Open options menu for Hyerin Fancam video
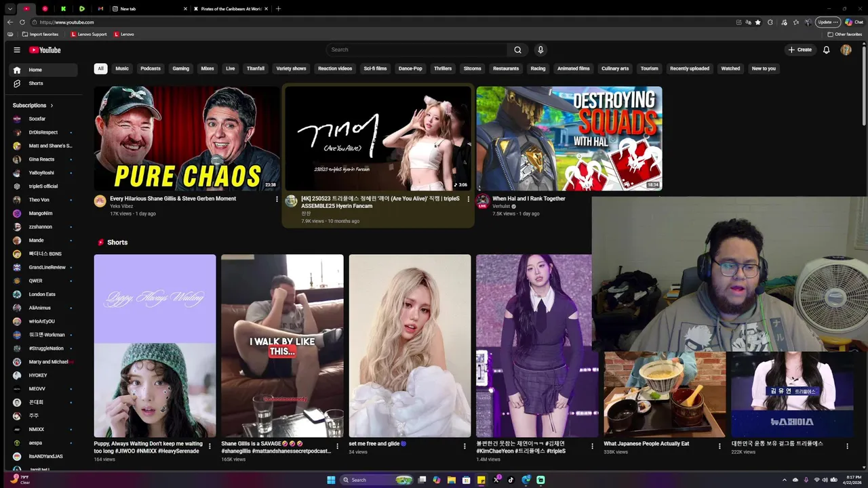 click(x=468, y=199)
